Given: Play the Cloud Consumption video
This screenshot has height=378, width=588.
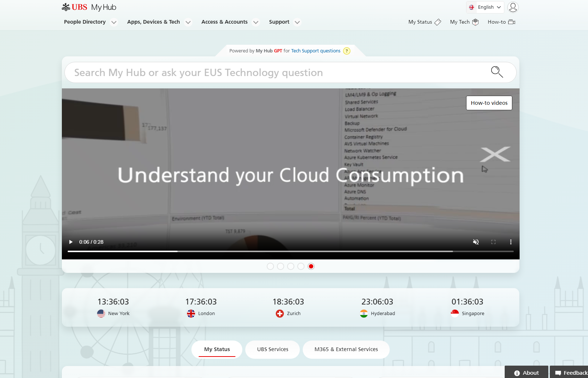Looking at the screenshot, I should [x=71, y=242].
